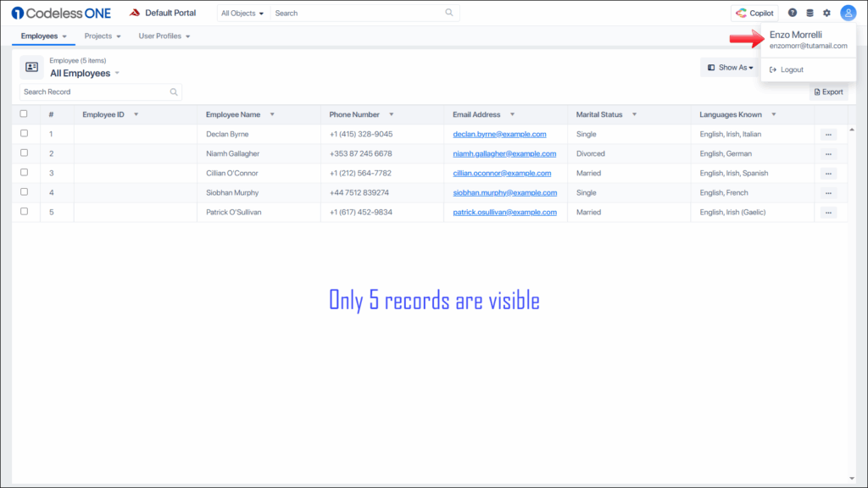The width and height of the screenshot is (868, 488).
Task: Switch to the Employees tab
Action: click(44, 36)
